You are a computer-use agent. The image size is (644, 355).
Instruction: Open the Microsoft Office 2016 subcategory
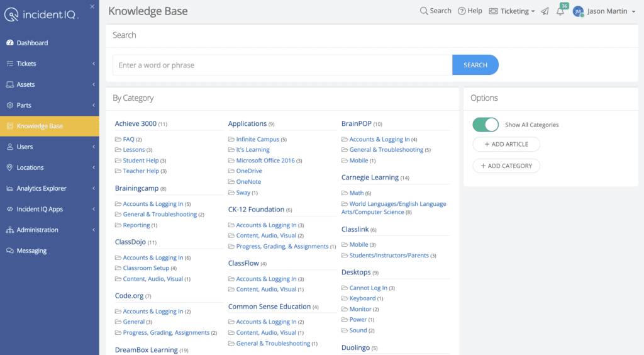tap(265, 161)
